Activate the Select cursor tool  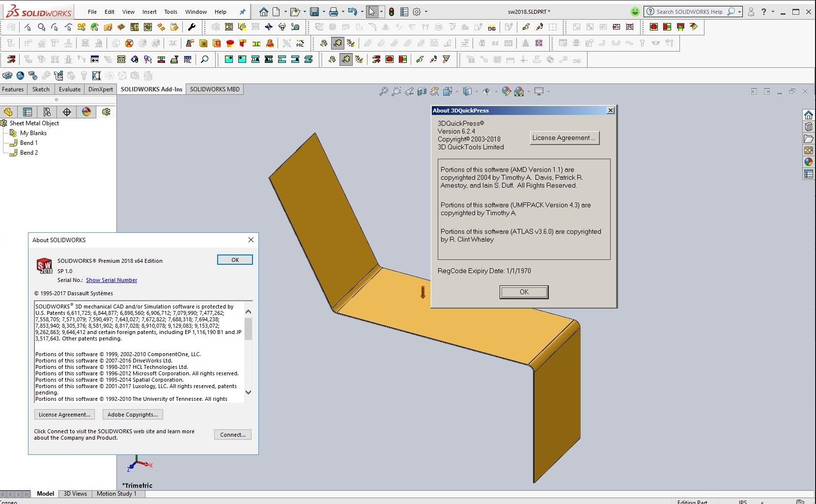(x=372, y=12)
